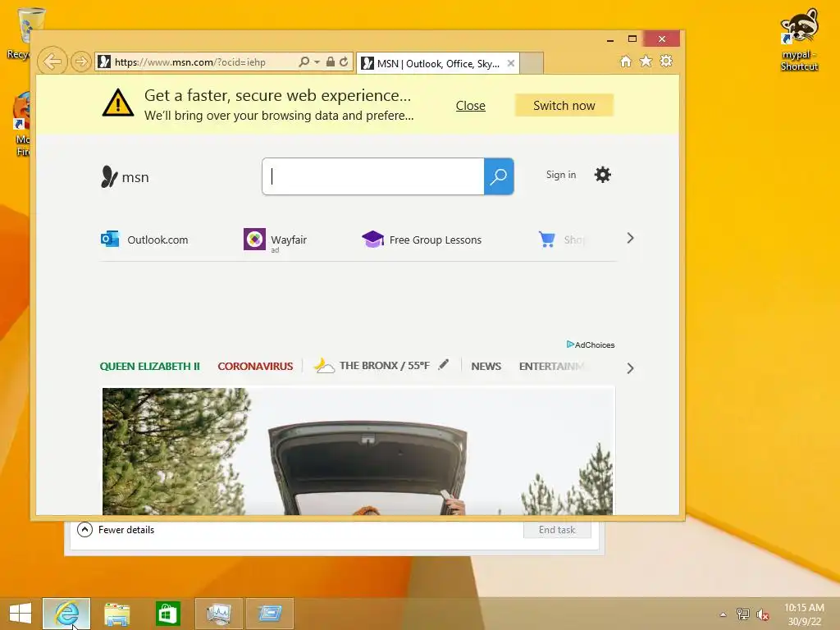840x630 pixels.
Task: Open the Wayfair ad shortcut
Action: (x=276, y=240)
